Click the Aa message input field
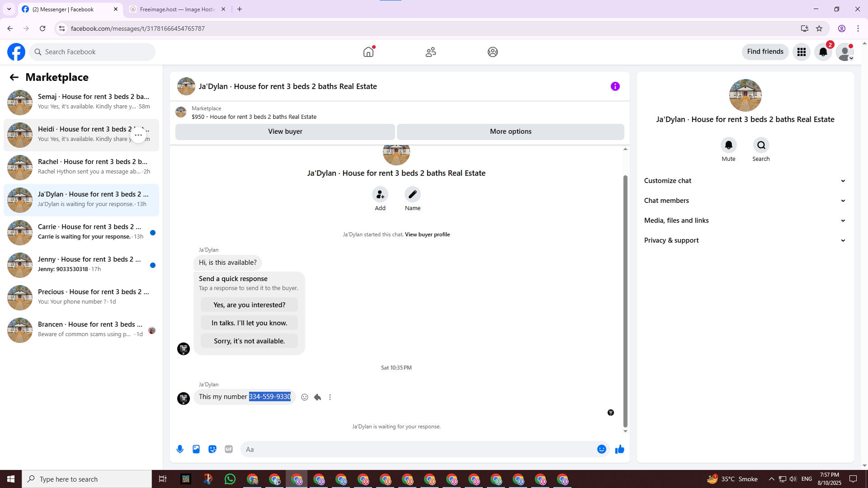Screen dimensions: 868x488 [x=416, y=449]
